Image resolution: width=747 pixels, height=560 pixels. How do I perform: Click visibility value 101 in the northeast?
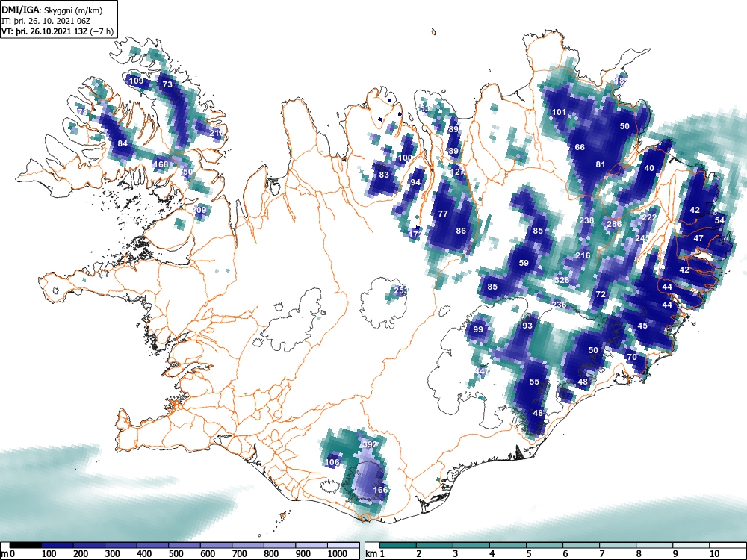click(x=559, y=113)
